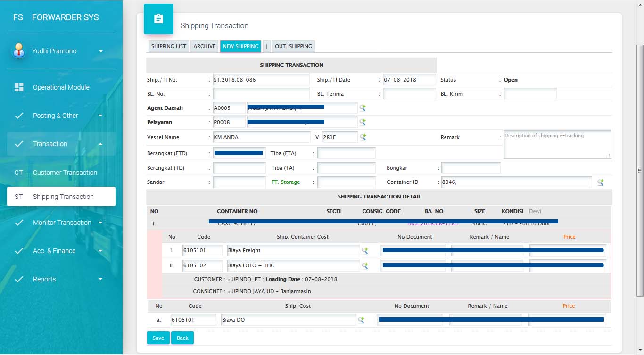
Task: Click the Save button
Action: 158,338
